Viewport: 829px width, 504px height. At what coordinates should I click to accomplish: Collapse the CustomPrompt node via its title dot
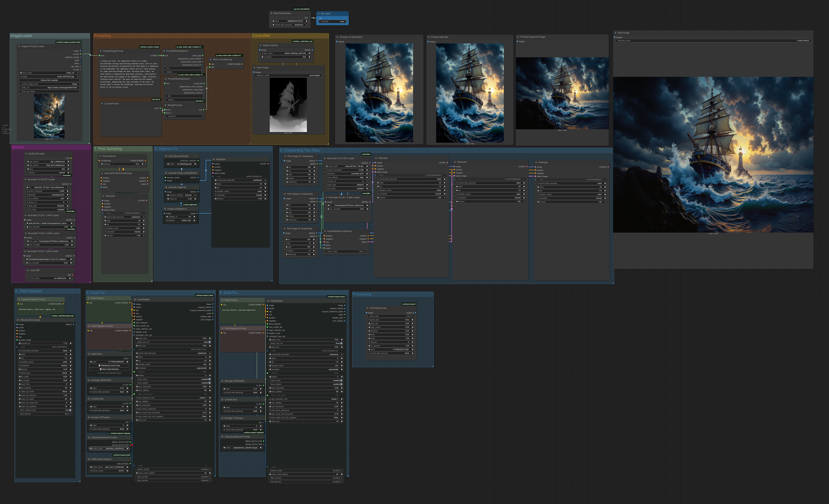[102, 104]
